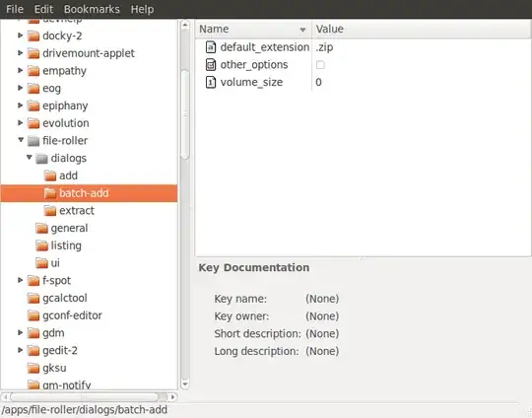Viewport: 532px width, 418px height.
Task: Click the extract folder icon
Action: [x=50, y=211]
